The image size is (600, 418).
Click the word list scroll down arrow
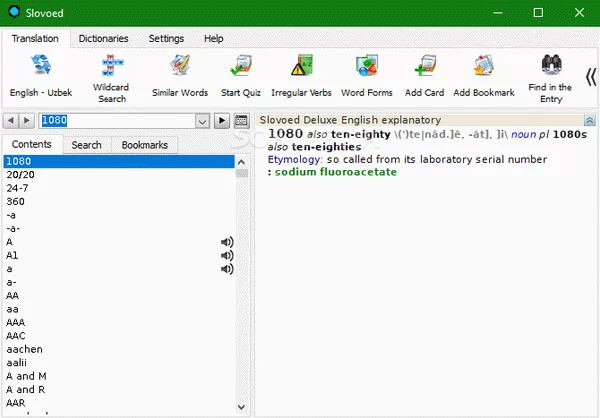point(241,407)
